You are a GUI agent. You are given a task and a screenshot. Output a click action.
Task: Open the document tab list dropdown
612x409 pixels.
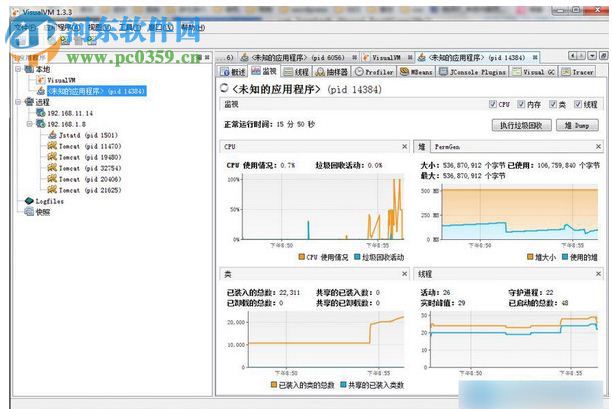coord(592,56)
